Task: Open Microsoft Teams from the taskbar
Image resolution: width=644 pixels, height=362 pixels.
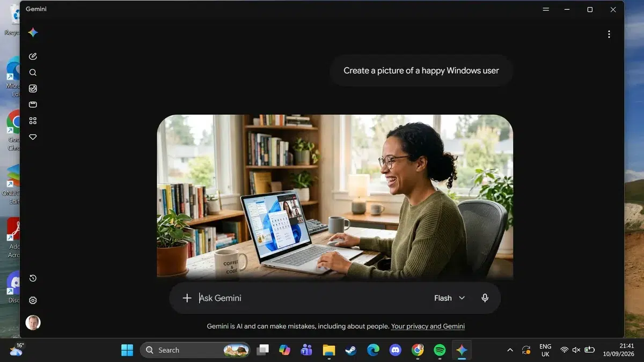Action: tap(306, 350)
